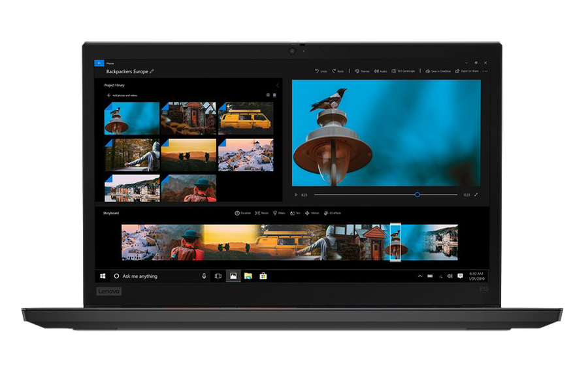The width and height of the screenshot is (588, 379).
Task: Select the hooded person in forest thumbnail
Action: (x=132, y=155)
